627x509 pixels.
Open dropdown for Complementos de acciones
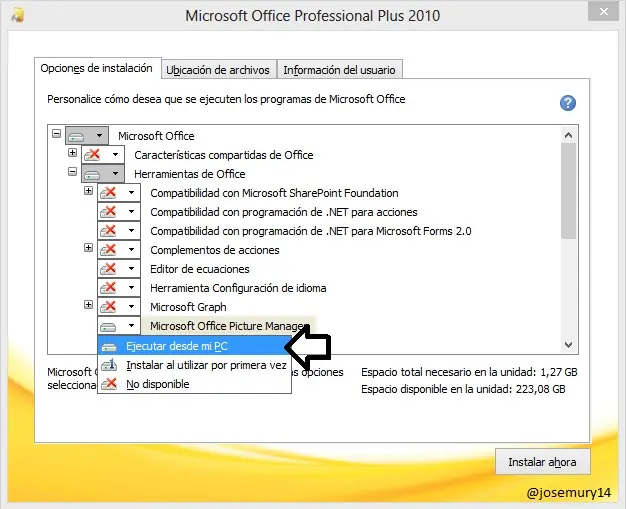point(119,250)
